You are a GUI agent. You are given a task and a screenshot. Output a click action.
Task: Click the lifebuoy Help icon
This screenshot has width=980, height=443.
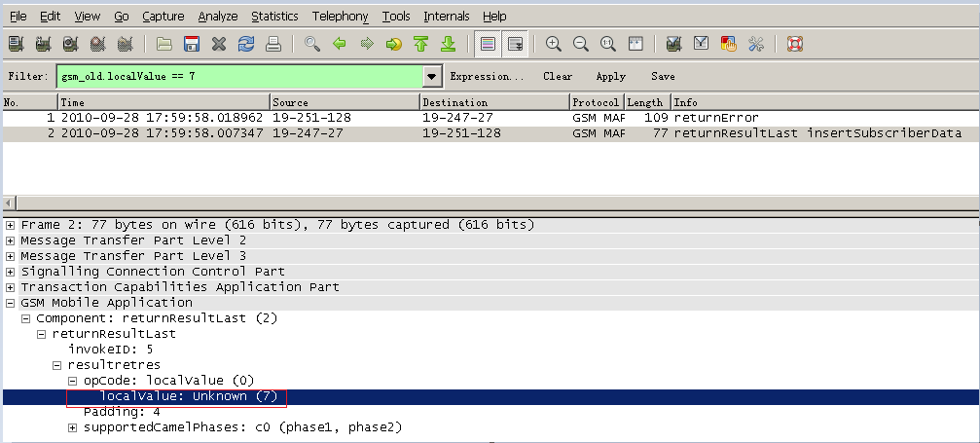coord(794,44)
